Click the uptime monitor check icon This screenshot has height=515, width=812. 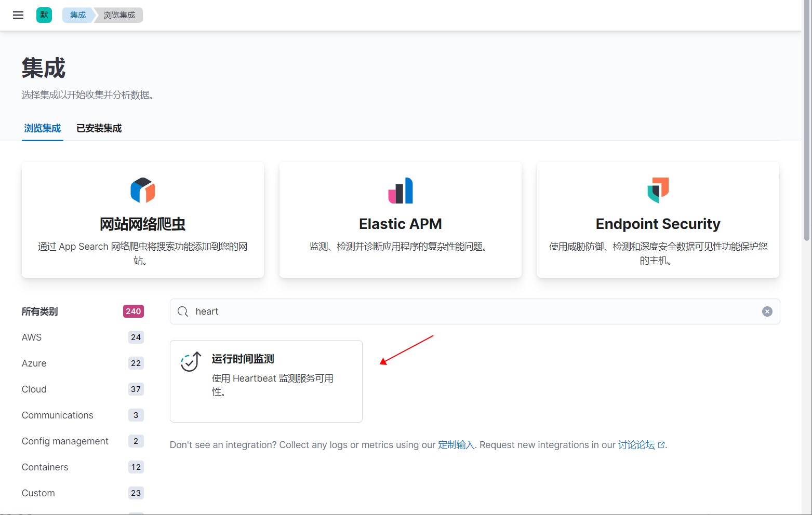191,362
